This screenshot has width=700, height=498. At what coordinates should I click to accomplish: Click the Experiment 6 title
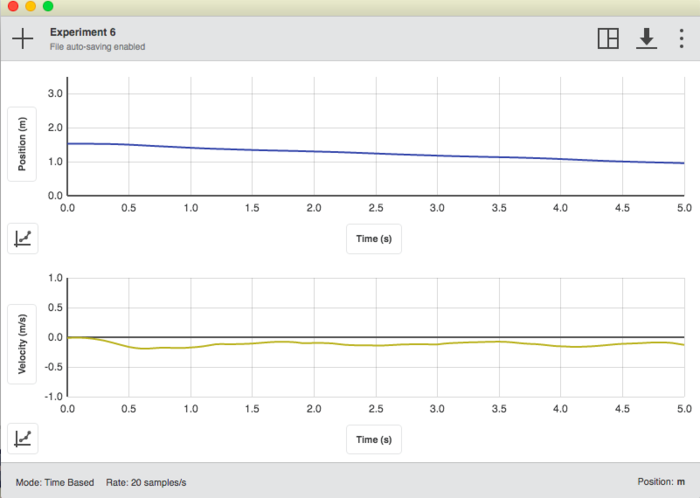tap(83, 32)
